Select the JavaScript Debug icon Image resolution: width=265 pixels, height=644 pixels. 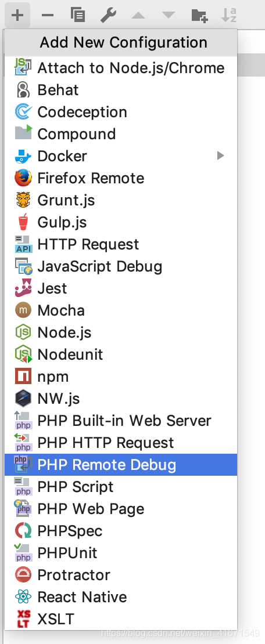point(23,266)
